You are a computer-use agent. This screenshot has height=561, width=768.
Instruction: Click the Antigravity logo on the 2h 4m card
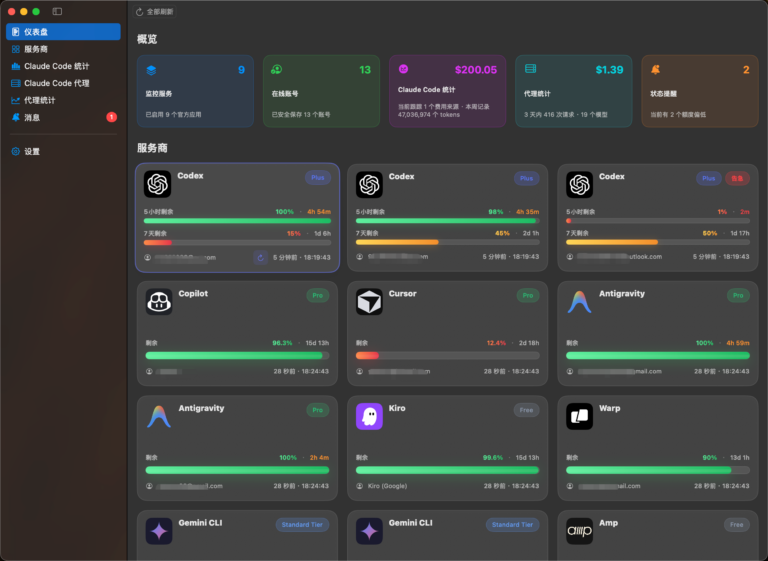coord(159,416)
